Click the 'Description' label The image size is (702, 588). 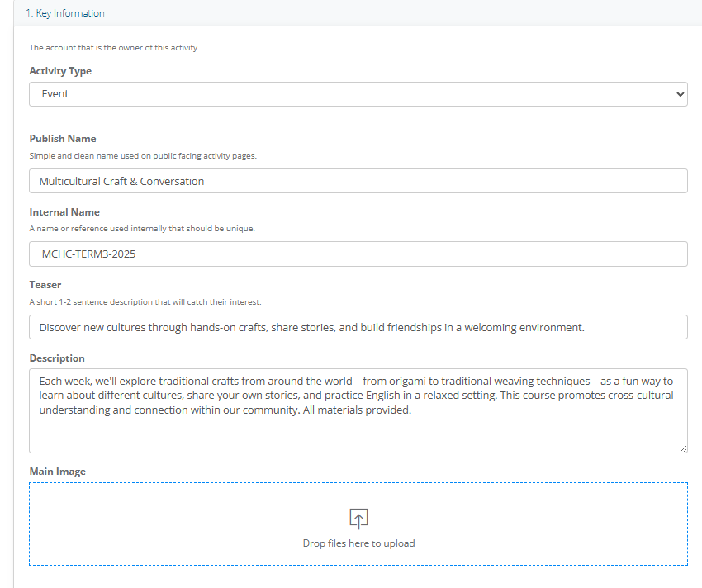pyautogui.click(x=57, y=358)
